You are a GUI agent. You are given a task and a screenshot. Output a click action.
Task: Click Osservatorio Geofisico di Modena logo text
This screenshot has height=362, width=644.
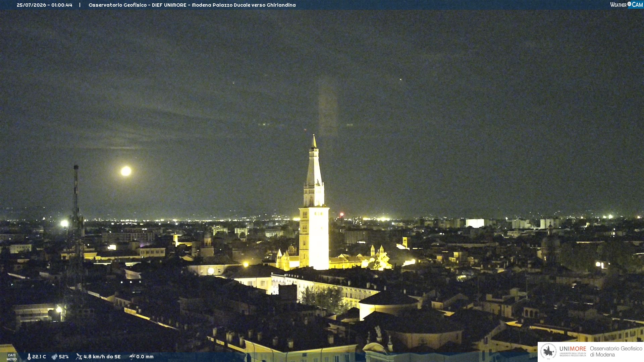coord(616,351)
